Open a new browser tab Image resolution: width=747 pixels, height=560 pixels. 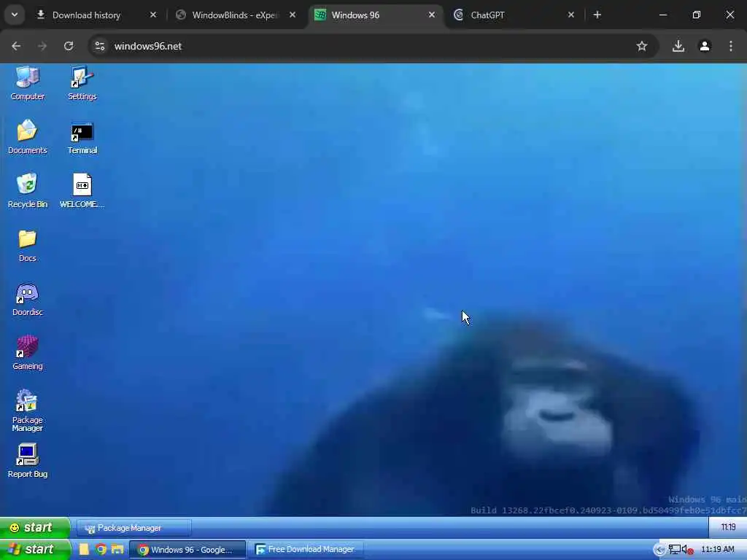point(597,15)
